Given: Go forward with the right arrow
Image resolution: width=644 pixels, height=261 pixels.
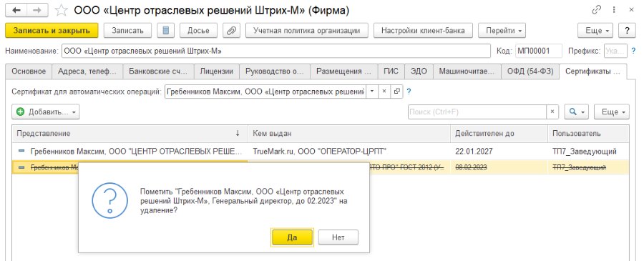Looking at the screenshot, I should [37, 11].
